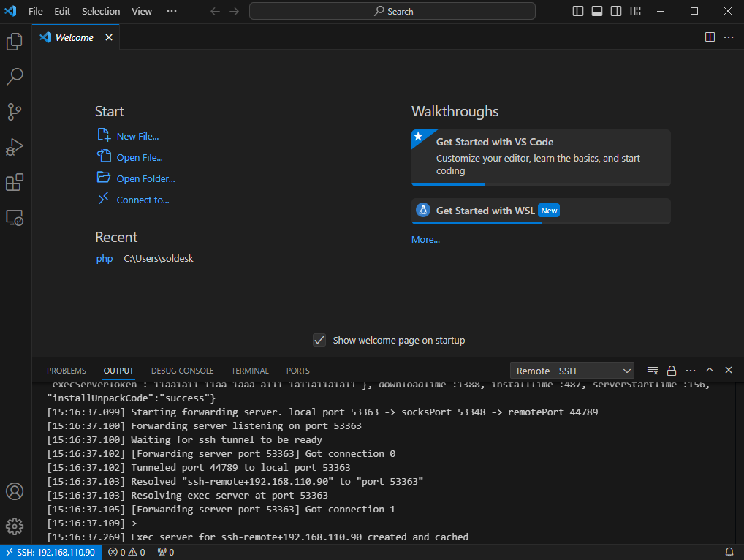Click the C:\Users\soldesk recent path text

159,259
